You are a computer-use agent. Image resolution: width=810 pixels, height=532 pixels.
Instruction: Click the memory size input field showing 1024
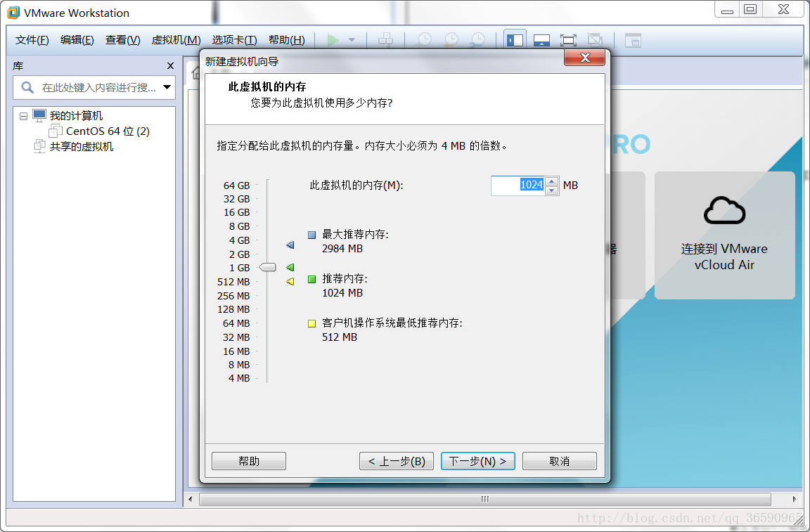tap(518, 185)
